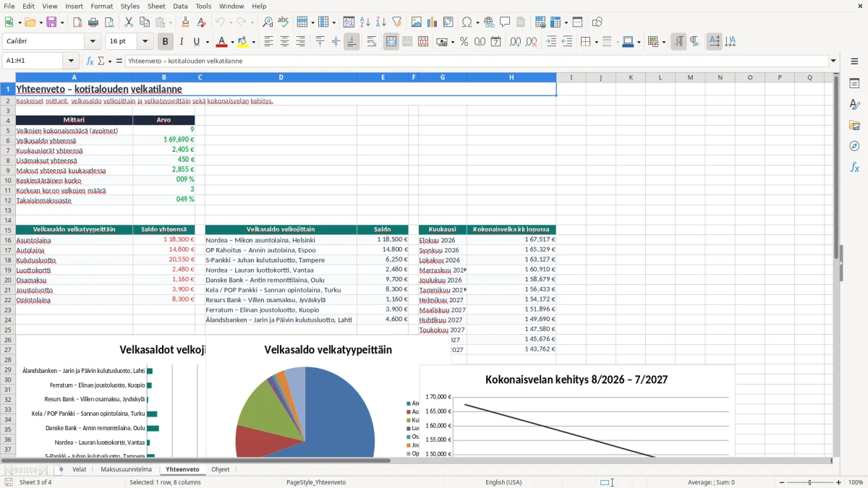Open the Special Character dropdown arrow

pos(477,22)
